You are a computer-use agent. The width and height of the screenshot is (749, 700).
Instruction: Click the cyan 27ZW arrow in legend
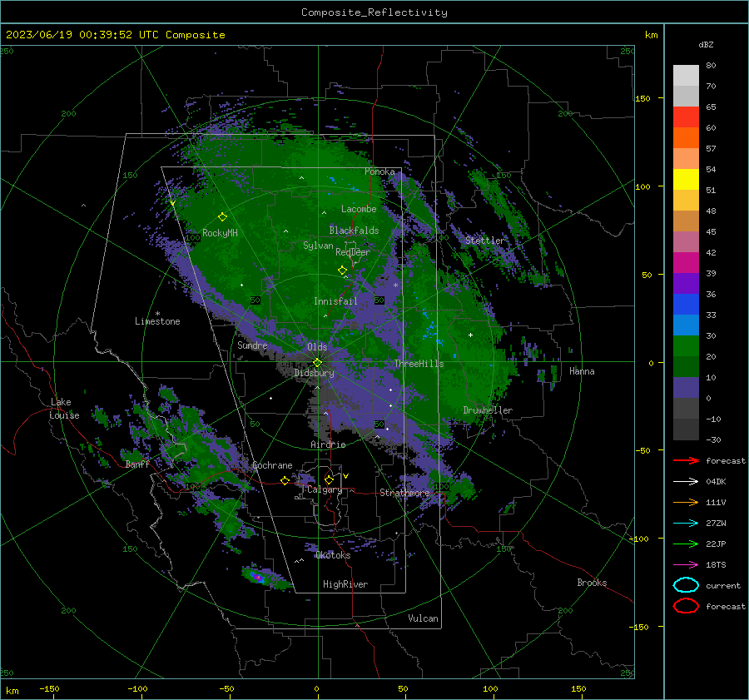(686, 524)
